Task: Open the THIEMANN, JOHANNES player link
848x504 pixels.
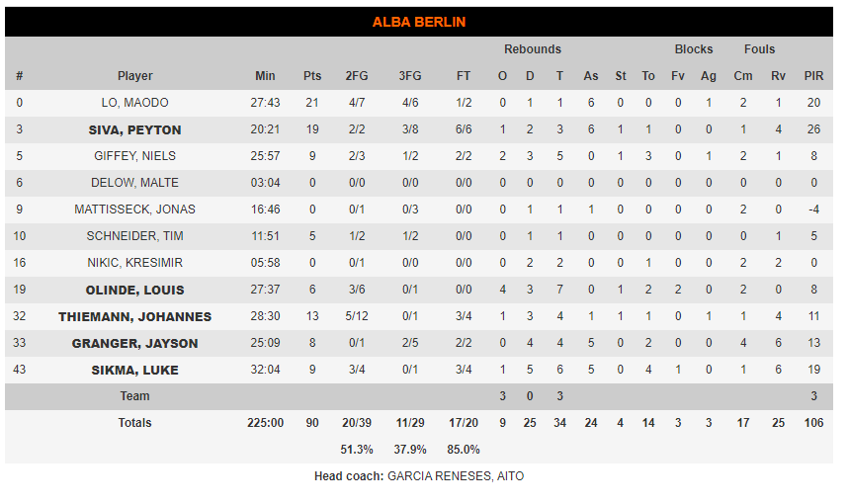Action: (134, 316)
